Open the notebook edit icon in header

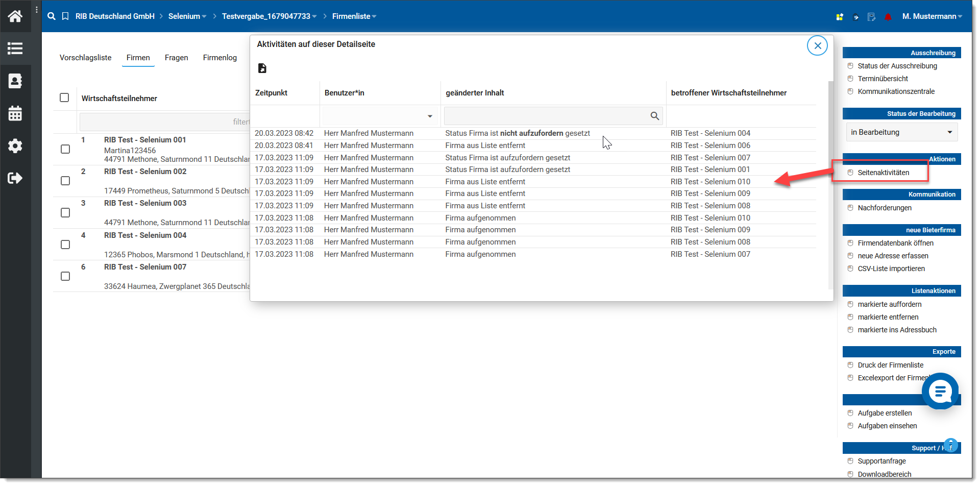pyautogui.click(x=872, y=17)
